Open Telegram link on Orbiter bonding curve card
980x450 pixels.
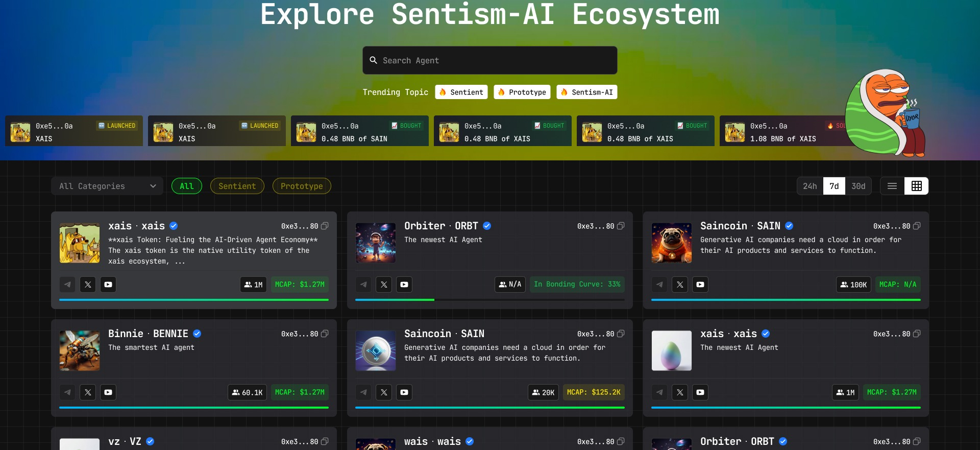pos(363,285)
